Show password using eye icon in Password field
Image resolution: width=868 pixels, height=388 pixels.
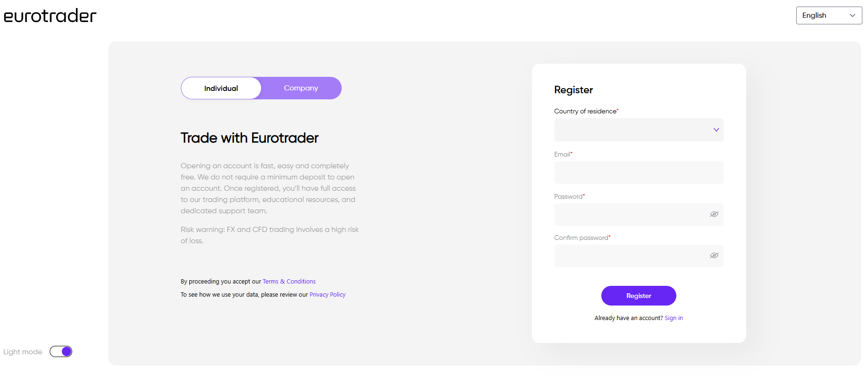(714, 214)
